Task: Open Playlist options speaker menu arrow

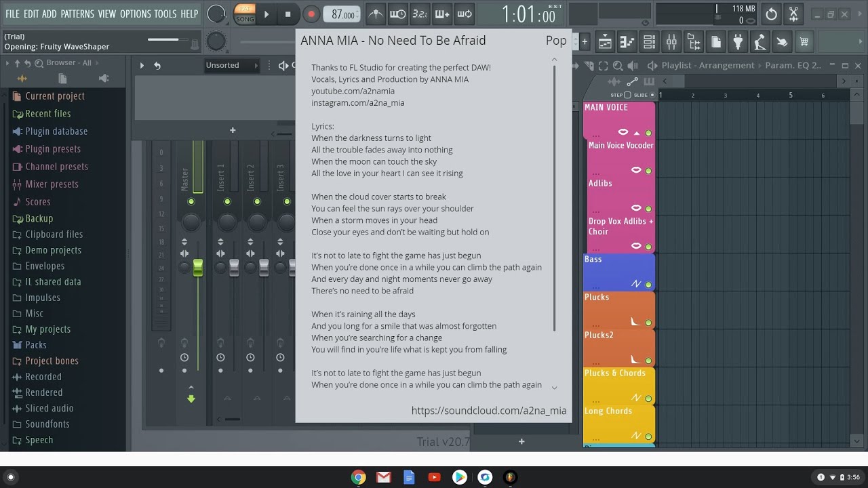Action: [652, 66]
